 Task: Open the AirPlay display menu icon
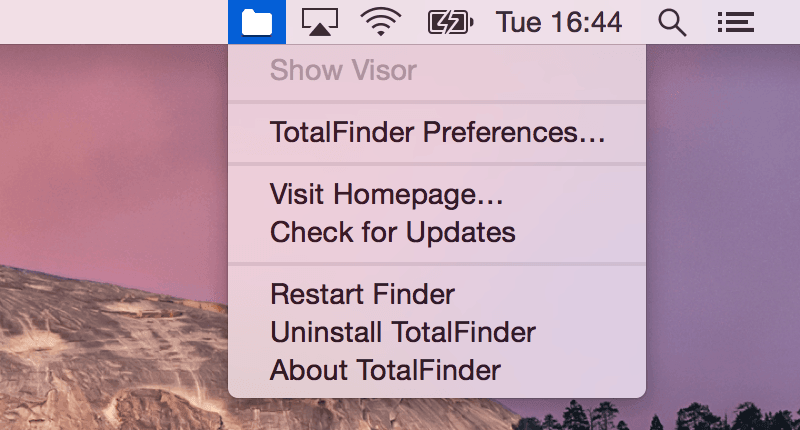pyautogui.click(x=318, y=21)
